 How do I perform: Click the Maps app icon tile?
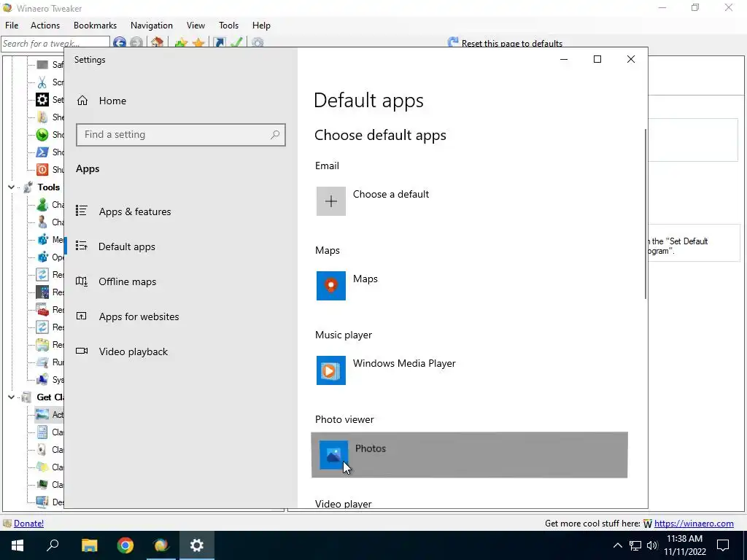[331, 286]
